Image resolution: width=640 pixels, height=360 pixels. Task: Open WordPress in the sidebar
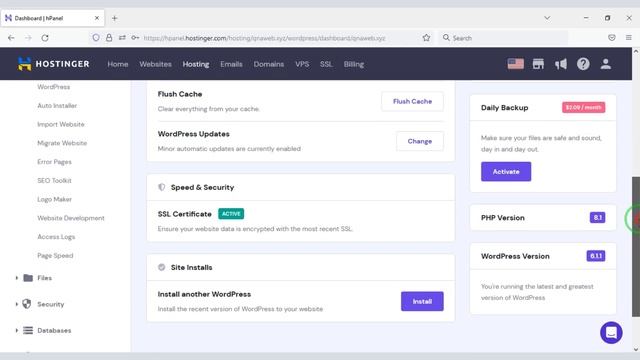[x=53, y=87]
